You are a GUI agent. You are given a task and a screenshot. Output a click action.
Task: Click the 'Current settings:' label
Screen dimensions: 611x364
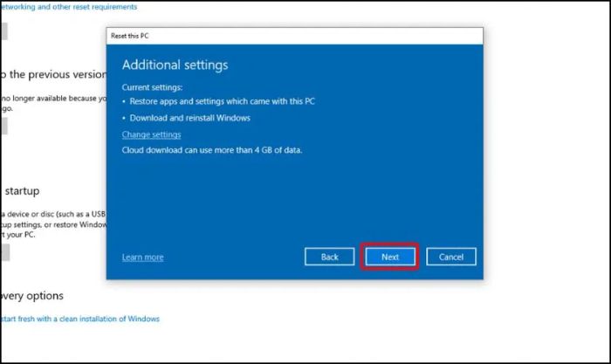click(x=152, y=87)
